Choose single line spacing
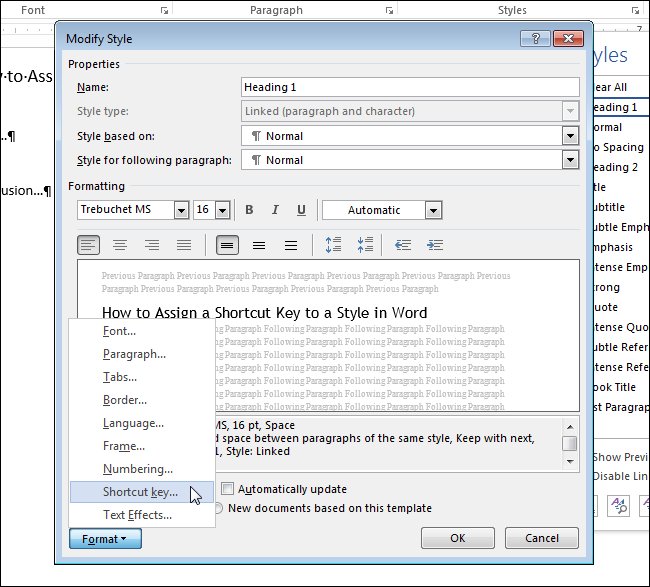 click(227, 245)
